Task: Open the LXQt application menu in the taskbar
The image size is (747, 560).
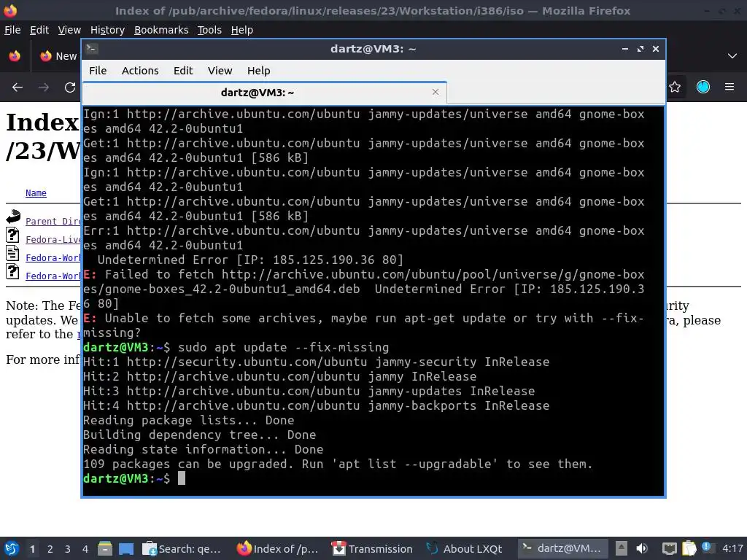Action: point(12,548)
